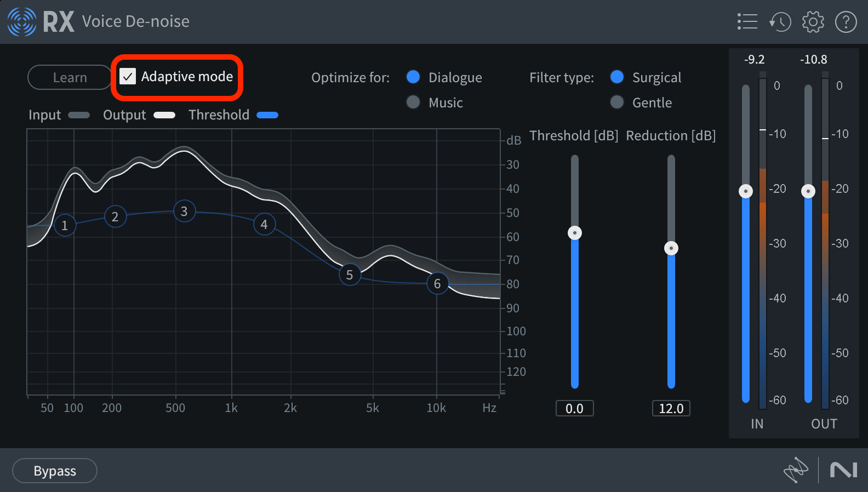The image size is (868, 492).
Task: Select Music optimization option
Action: click(413, 102)
